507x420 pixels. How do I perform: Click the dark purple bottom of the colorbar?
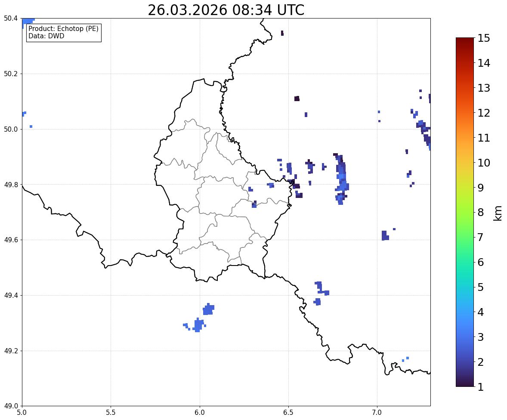tap(465, 382)
